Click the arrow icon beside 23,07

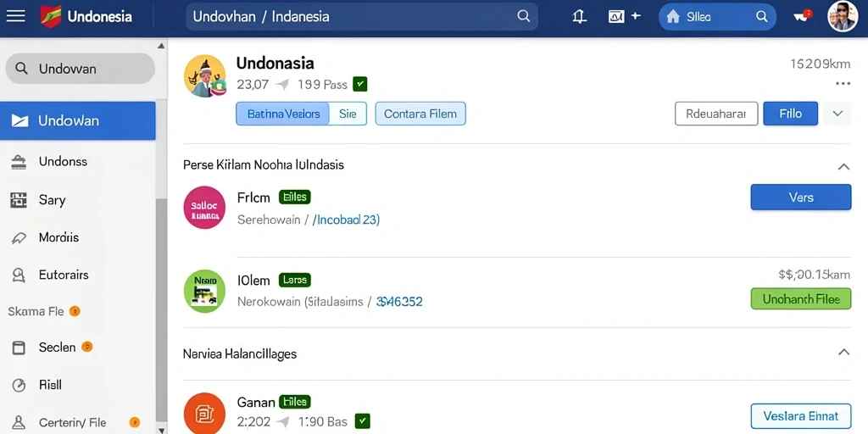click(x=283, y=85)
